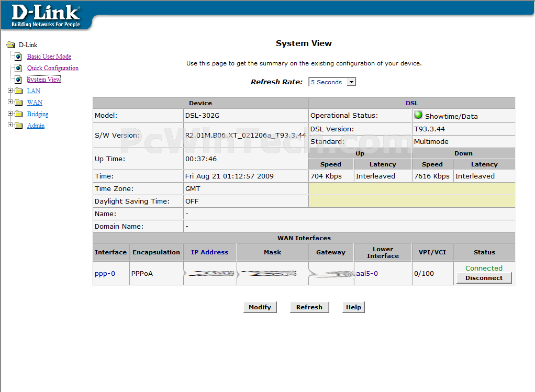
Task: Click the Connected status text
Action: (484, 268)
